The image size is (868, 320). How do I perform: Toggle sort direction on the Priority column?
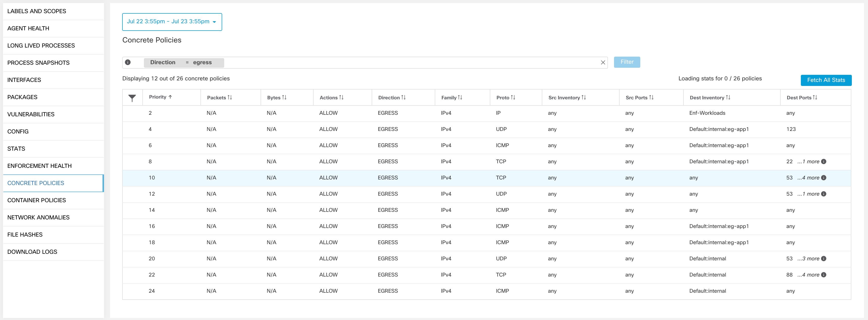click(x=170, y=97)
